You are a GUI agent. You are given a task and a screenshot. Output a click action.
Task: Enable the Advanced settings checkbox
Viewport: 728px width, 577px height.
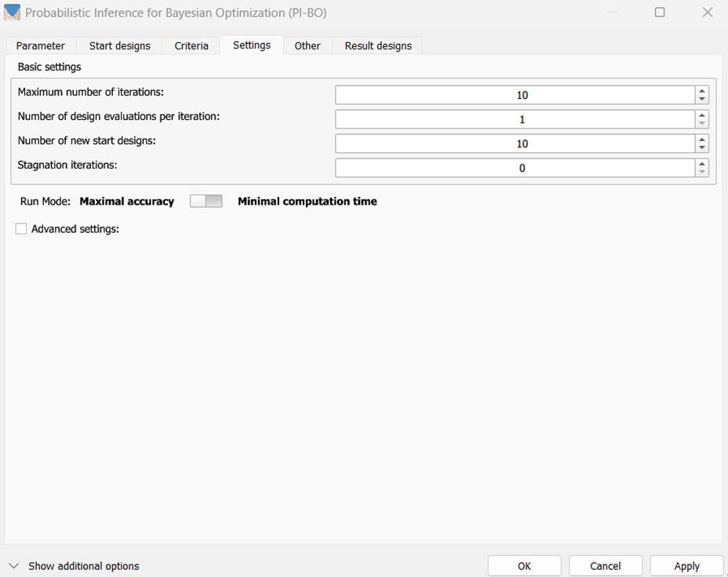21,229
